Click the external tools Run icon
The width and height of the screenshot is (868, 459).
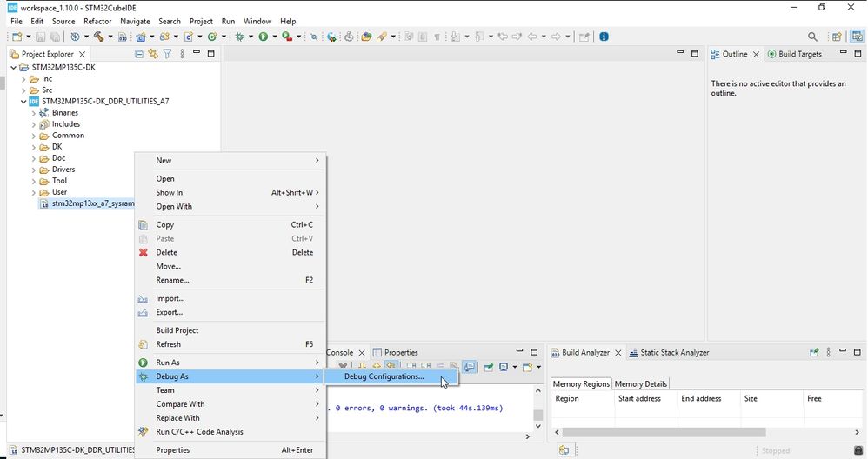(287, 37)
